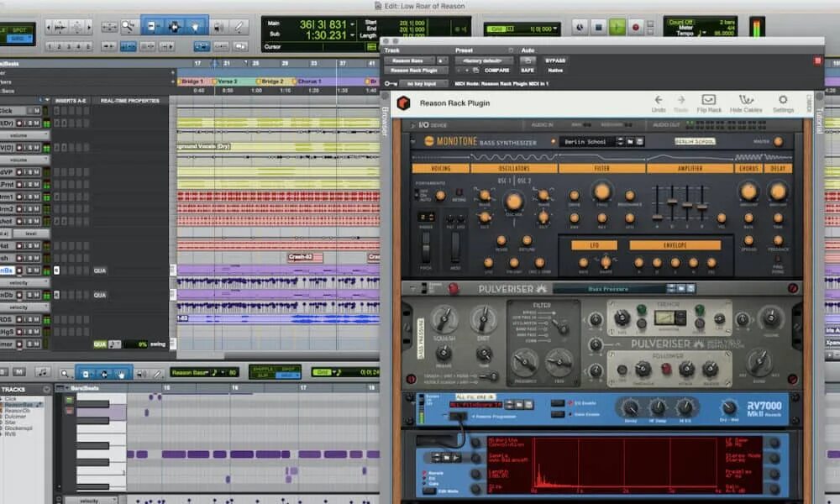Viewport: 840px width, 504px height.
Task: Open the main Edit toolbar Grid value dropdown
Action: [x=555, y=29]
